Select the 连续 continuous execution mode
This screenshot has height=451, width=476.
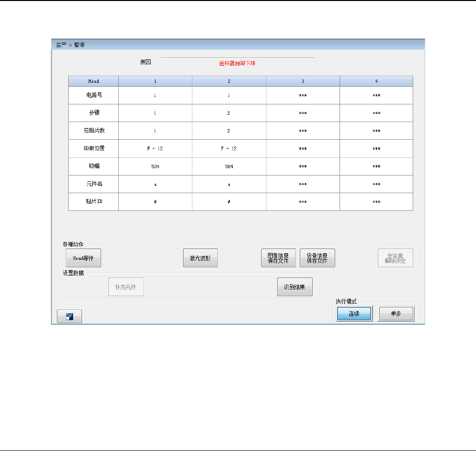pos(354,314)
